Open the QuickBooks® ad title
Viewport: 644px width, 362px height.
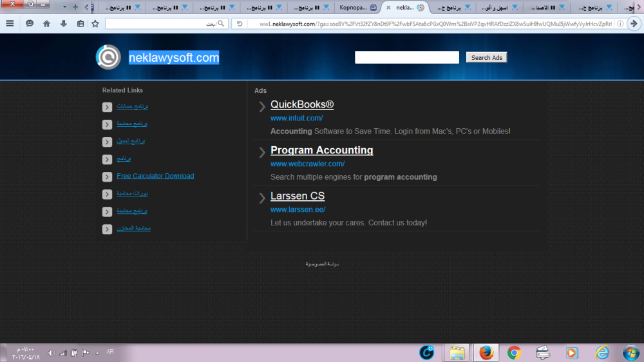pos(302,104)
